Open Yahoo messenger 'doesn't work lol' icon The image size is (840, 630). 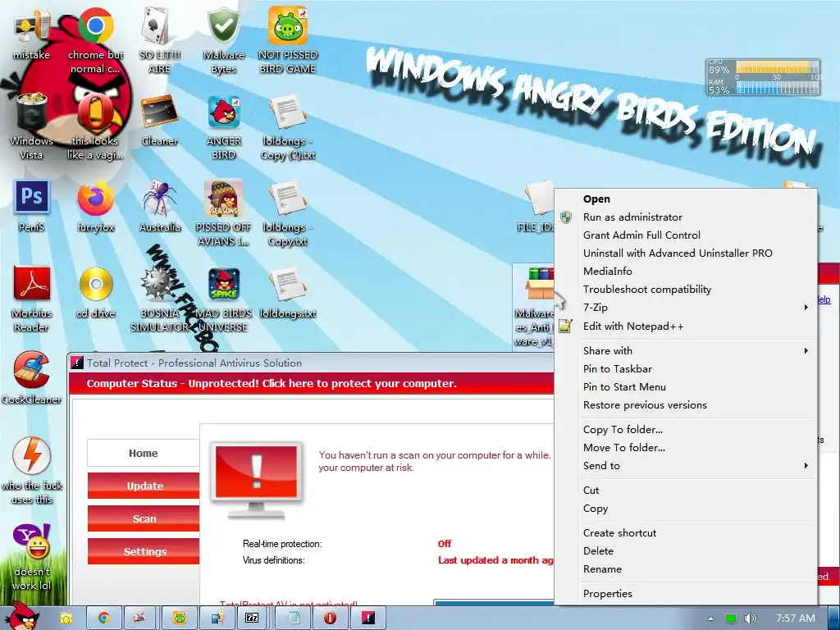31,557
